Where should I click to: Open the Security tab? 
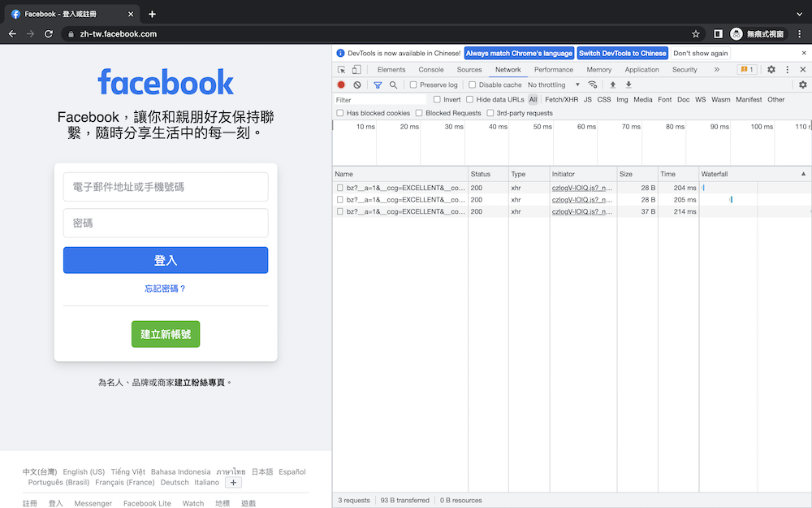point(685,69)
